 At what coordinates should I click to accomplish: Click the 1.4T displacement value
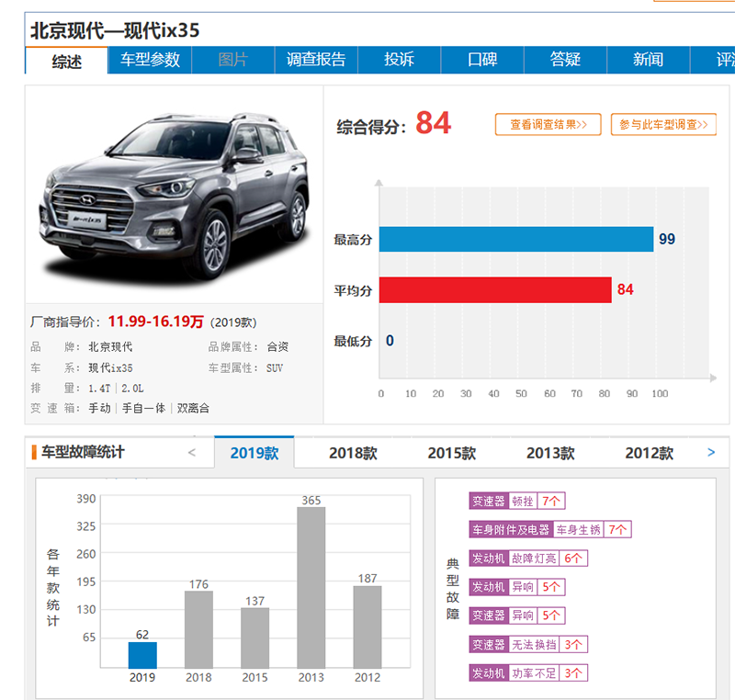click(99, 389)
